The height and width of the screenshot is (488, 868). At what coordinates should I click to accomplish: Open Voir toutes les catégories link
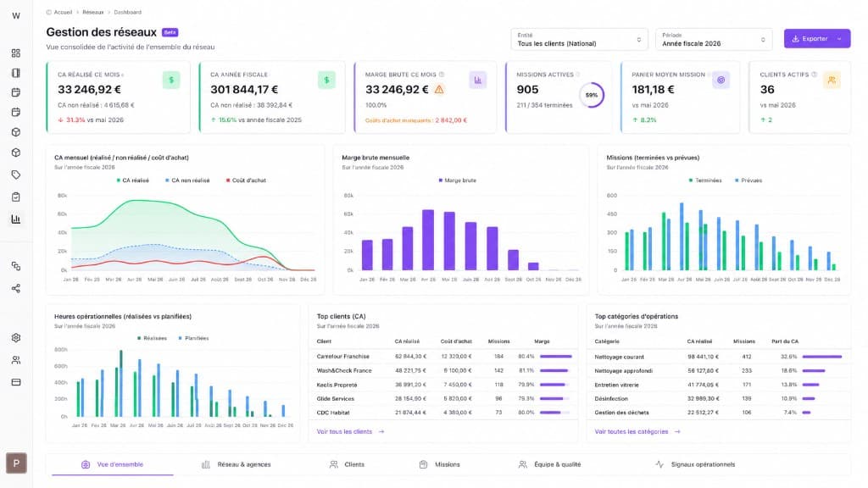637,431
